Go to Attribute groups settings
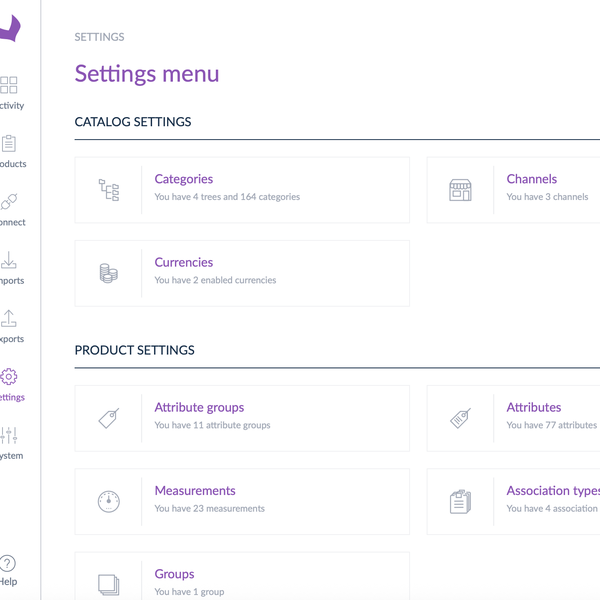The width and height of the screenshot is (600, 600). (199, 407)
